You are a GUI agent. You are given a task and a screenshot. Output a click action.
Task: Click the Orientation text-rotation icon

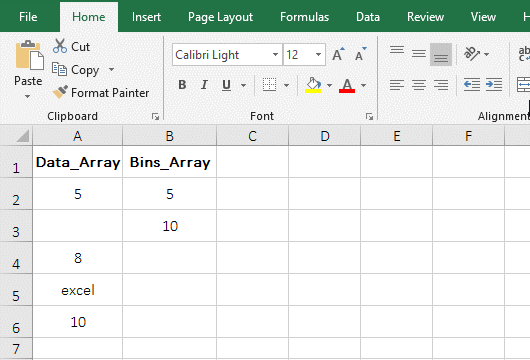tap(472, 54)
